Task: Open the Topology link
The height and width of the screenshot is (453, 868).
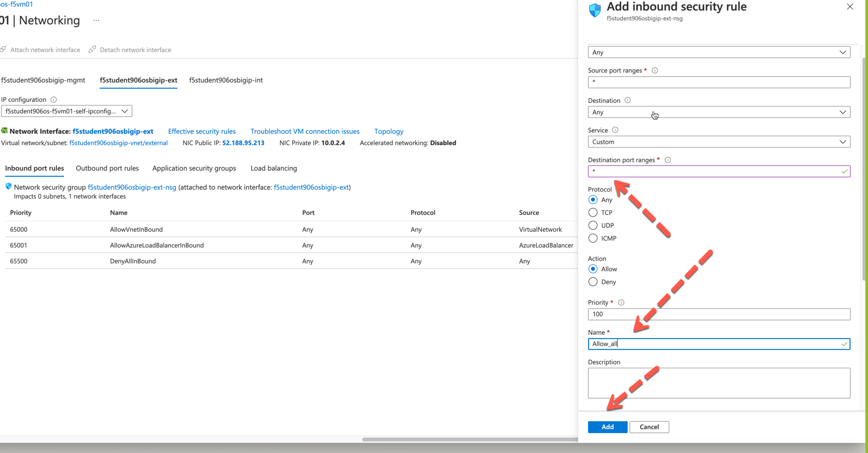Action: 388,131
